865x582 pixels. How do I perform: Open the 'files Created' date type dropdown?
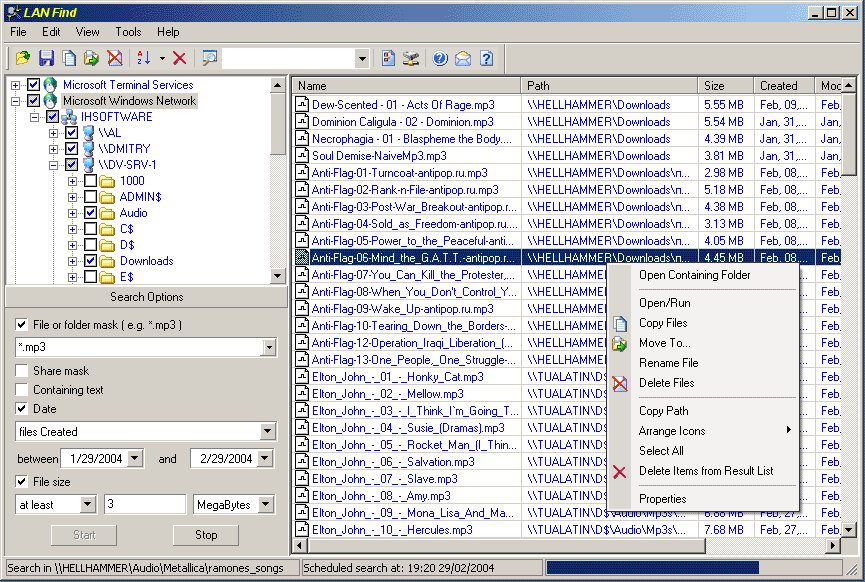[267, 432]
